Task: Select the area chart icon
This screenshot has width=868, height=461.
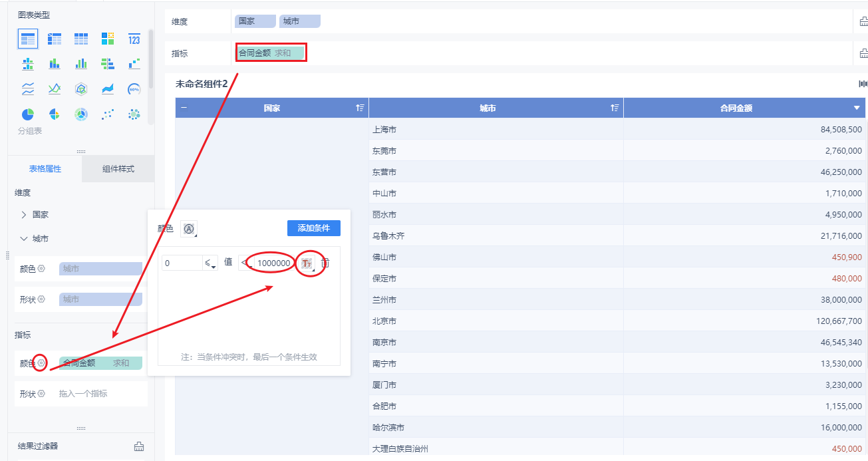Action: click(108, 89)
